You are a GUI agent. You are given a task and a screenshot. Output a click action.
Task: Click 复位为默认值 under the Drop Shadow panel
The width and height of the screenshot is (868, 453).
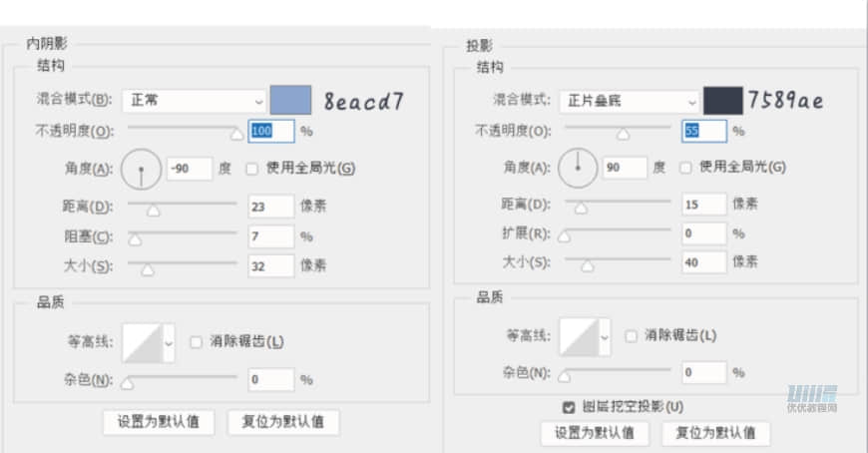click(x=714, y=433)
